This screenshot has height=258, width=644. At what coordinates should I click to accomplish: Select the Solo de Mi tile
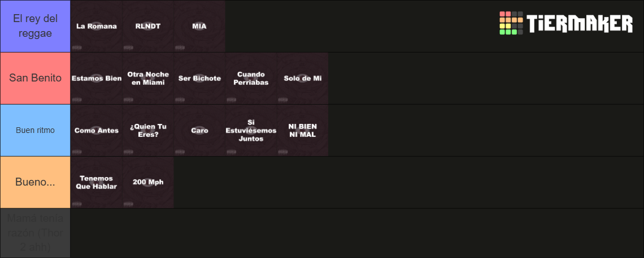(302, 78)
